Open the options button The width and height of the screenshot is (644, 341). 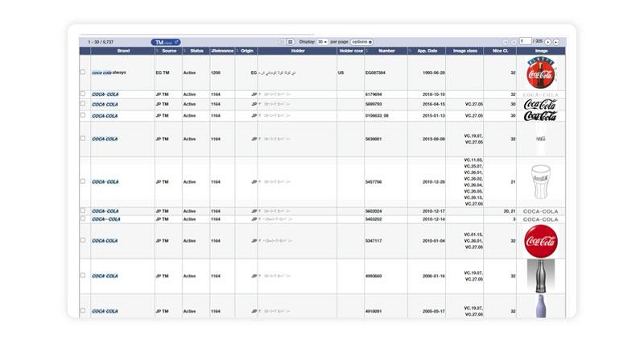tap(361, 42)
